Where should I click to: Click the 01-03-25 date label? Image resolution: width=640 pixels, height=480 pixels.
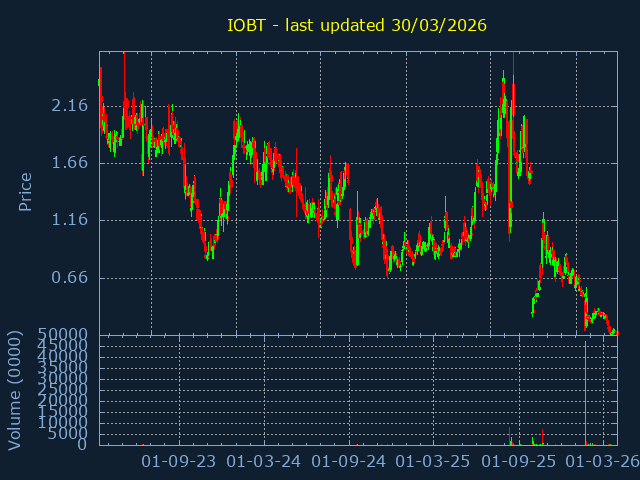tap(433, 462)
